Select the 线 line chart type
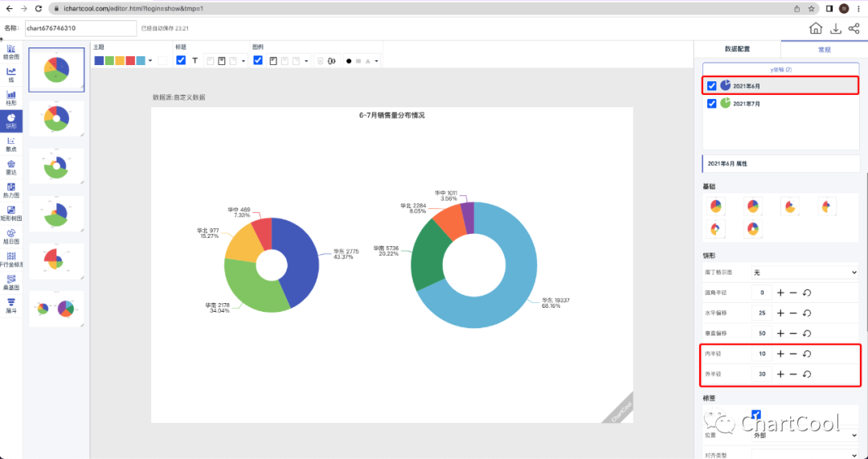This screenshot has width=868, height=459. pos(11,76)
